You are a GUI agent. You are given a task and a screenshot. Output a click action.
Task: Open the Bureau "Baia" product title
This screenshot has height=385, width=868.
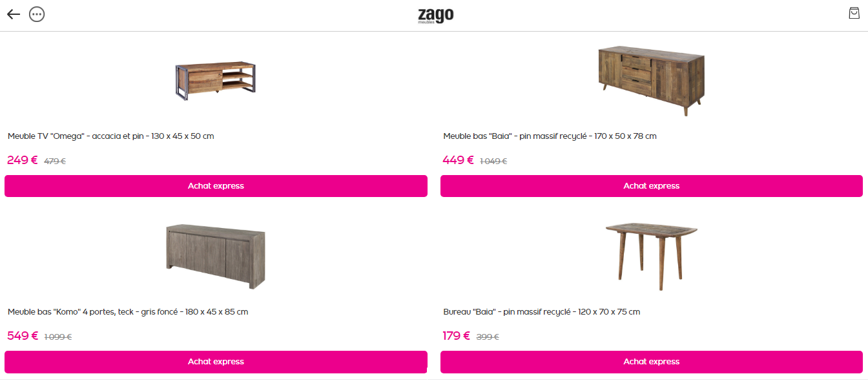coord(541,312)
